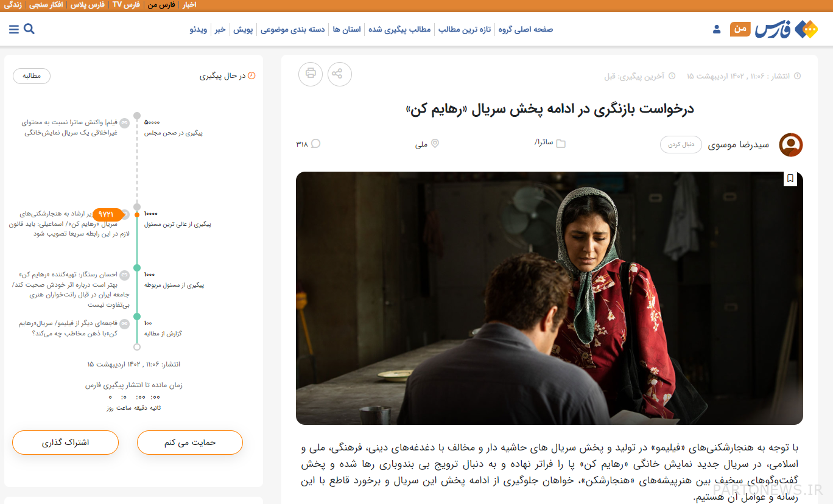Open the search magnifier icon
The width and height of the screenshot is (833, 504).
pos(29,29)
